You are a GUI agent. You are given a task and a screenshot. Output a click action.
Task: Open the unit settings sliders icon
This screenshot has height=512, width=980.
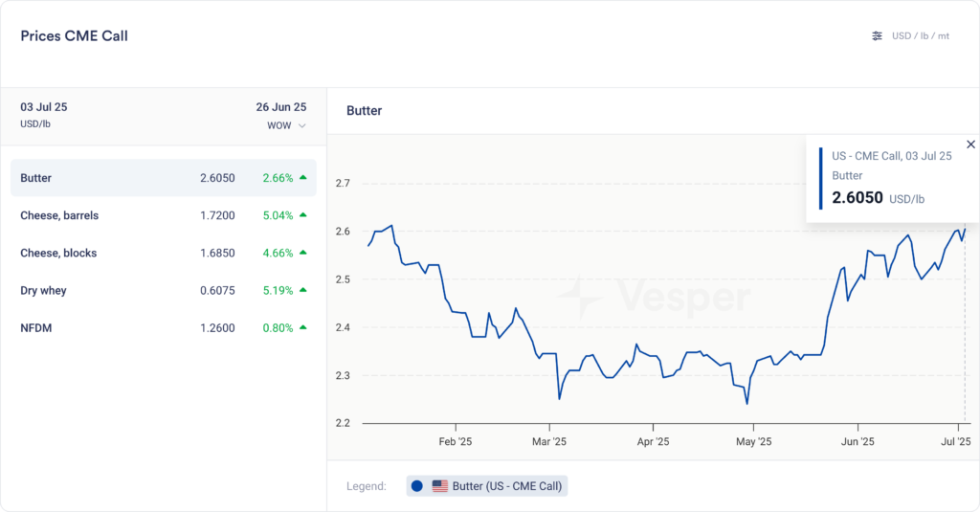tap(877, 36)
